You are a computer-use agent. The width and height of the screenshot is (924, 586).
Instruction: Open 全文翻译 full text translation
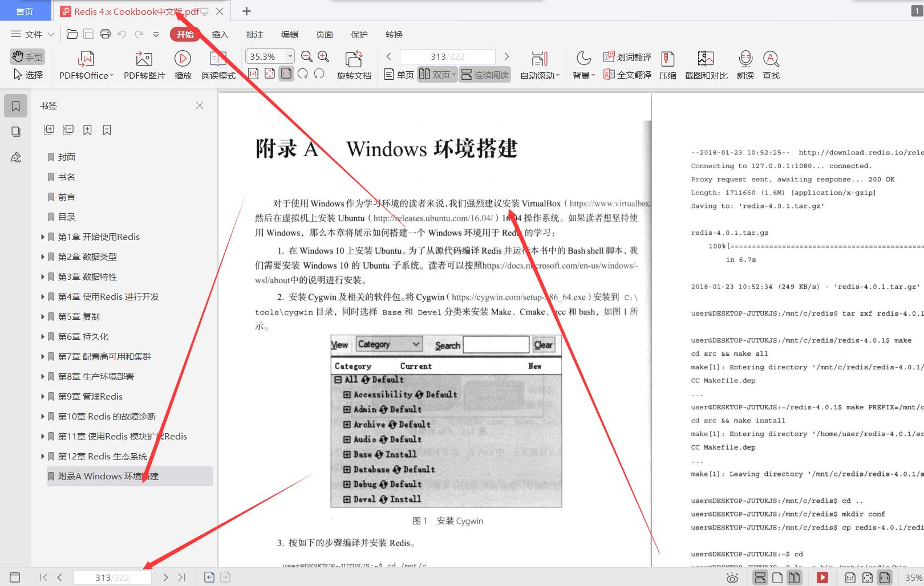coord(627,75)
